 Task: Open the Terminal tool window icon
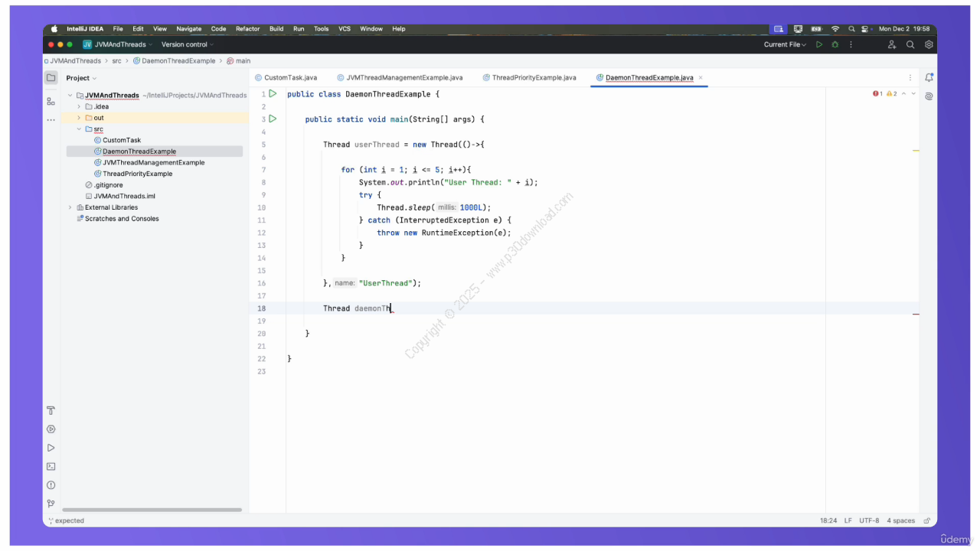coord(51,466)
